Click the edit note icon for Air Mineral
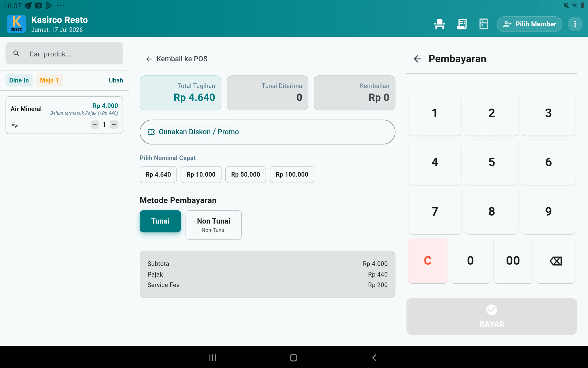This screenshot has width=588, height=368. [x=14, y=125]
